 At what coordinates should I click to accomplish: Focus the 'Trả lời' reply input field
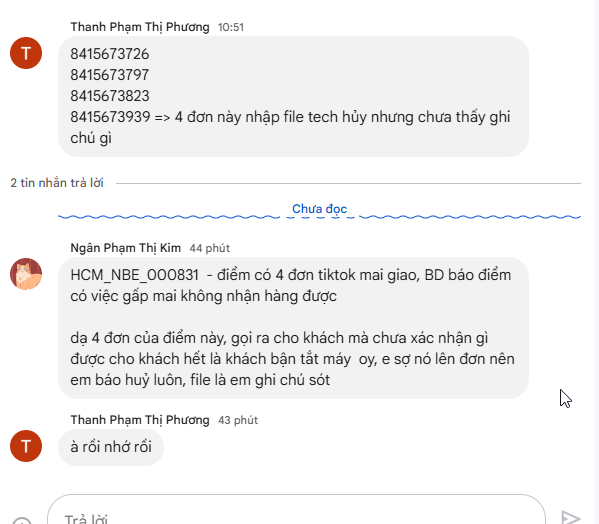(296, 510)
